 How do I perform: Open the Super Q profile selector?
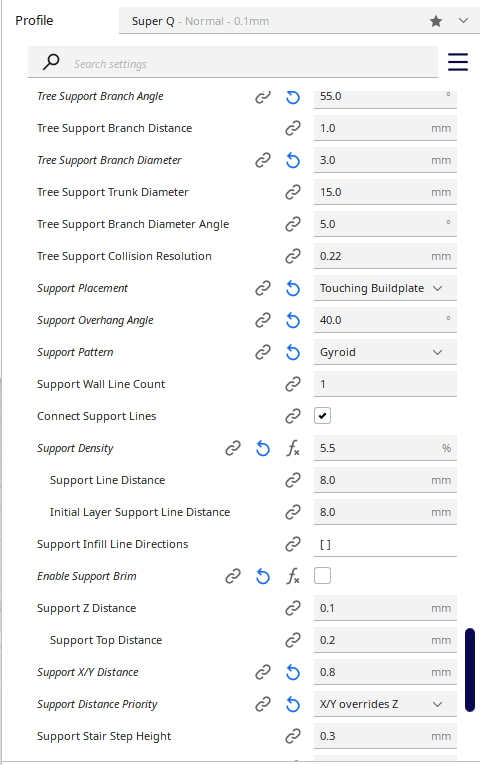[300, 21]
